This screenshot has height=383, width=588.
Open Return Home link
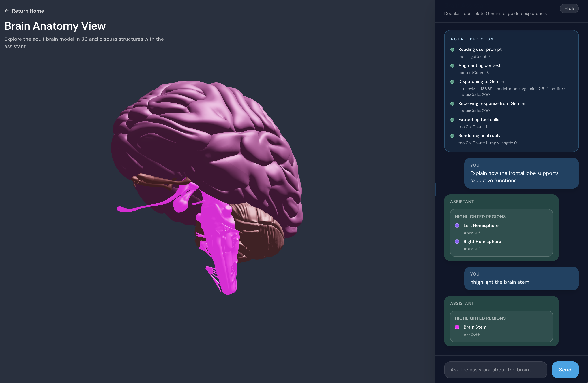[x=28, y=11]
